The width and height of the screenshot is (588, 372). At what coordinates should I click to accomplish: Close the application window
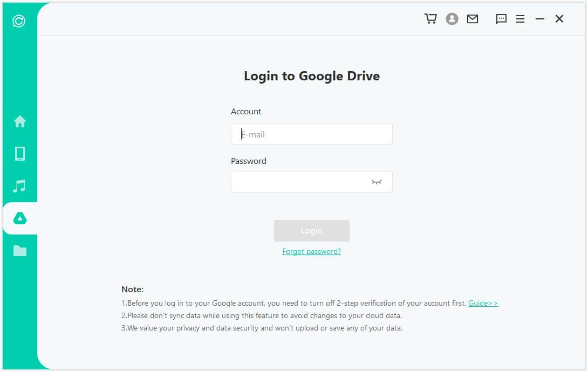(559, 19)
